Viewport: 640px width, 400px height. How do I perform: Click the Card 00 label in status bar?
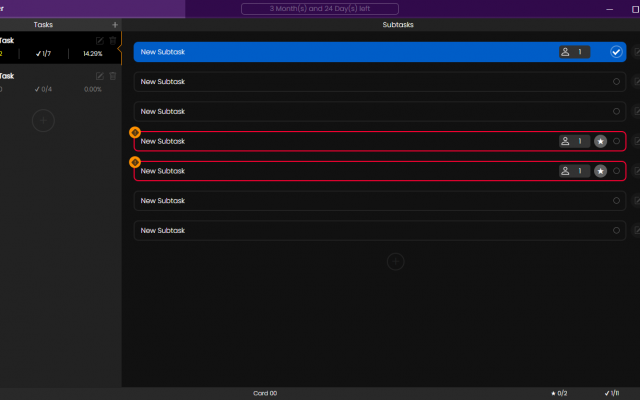265,393
